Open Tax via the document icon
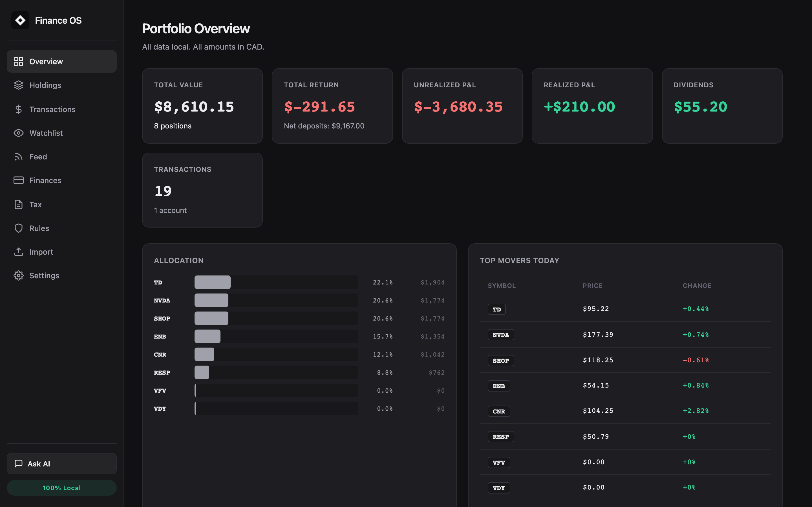The width and height of the screenshot is (812, 507). tap(18, 204)
